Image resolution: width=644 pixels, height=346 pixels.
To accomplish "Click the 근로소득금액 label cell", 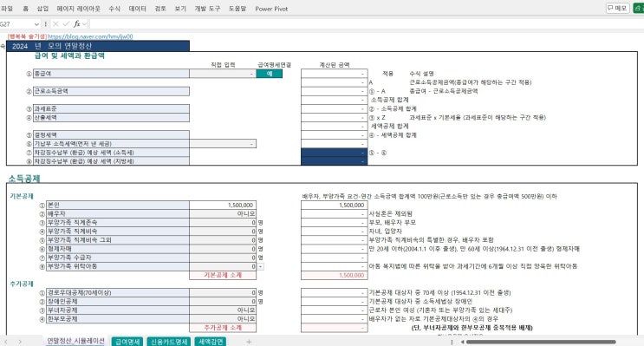I will tap(111, 91).
